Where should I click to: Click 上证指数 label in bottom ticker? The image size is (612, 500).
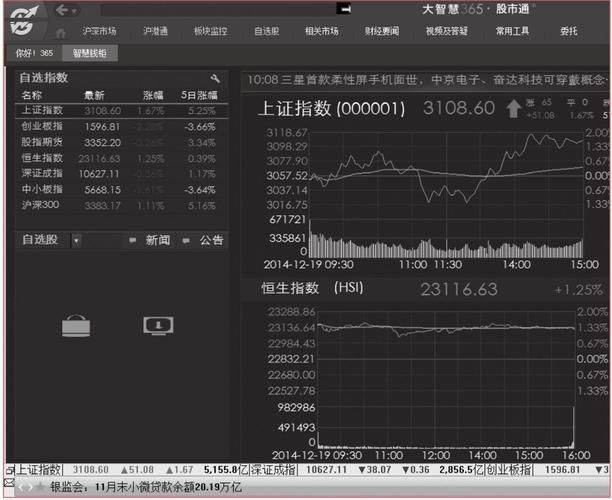(x=38, y=470)
